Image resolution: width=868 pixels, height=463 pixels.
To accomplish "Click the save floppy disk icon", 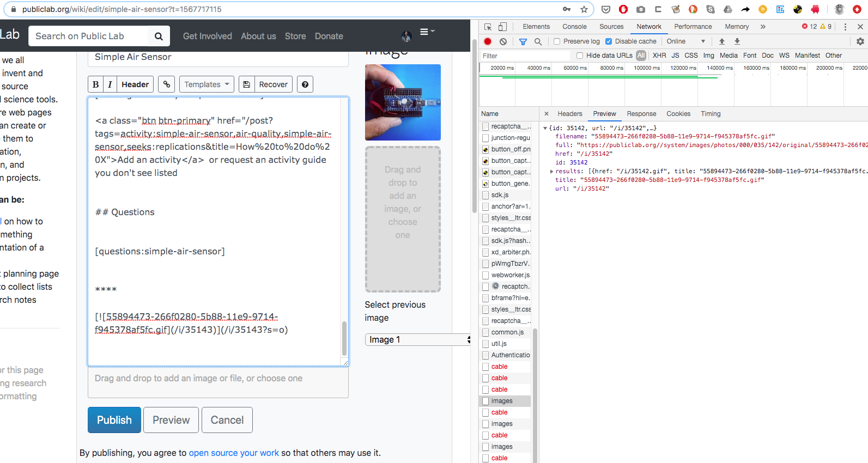I will (x=247, y=84).
